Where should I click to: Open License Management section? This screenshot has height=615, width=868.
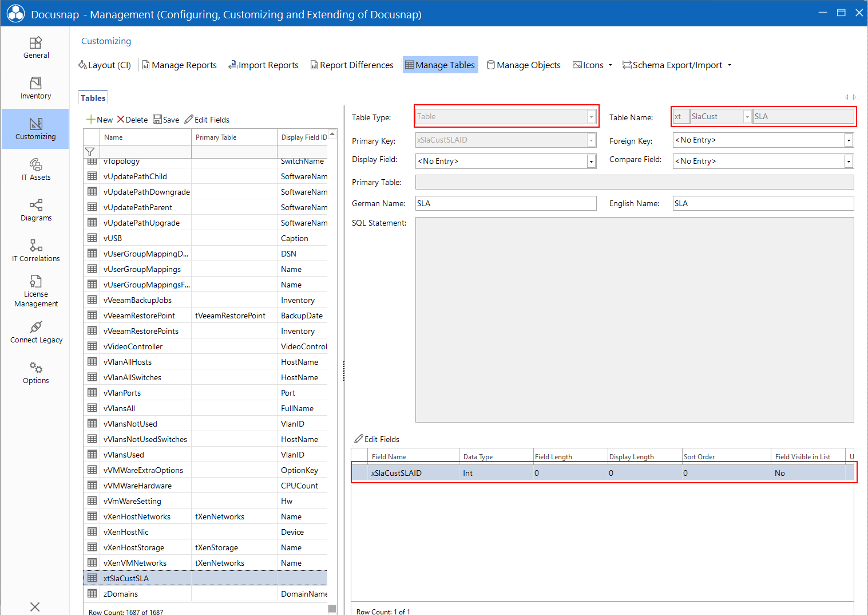tap(35, 291)
